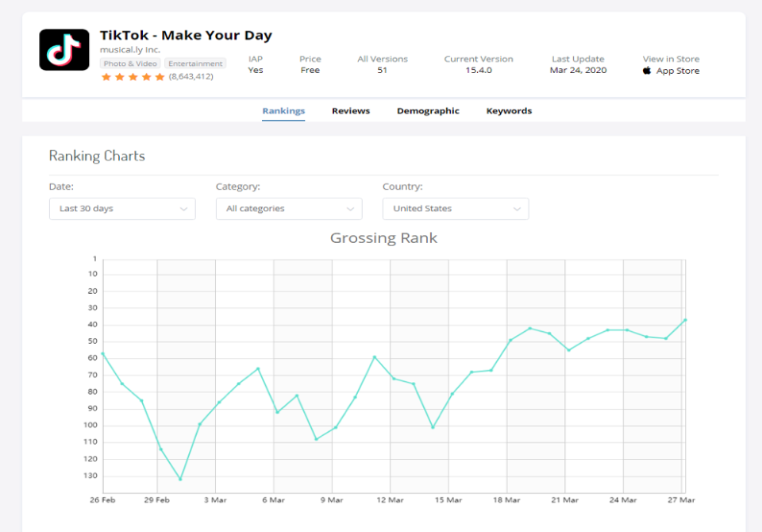
Task: Click the five-star rating icons
Action: coord(133,77)
